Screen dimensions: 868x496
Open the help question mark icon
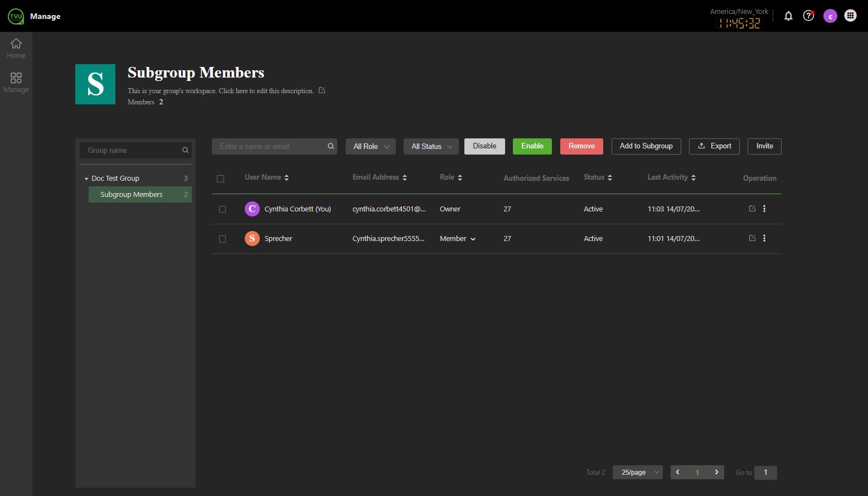(x=808, y=16)
